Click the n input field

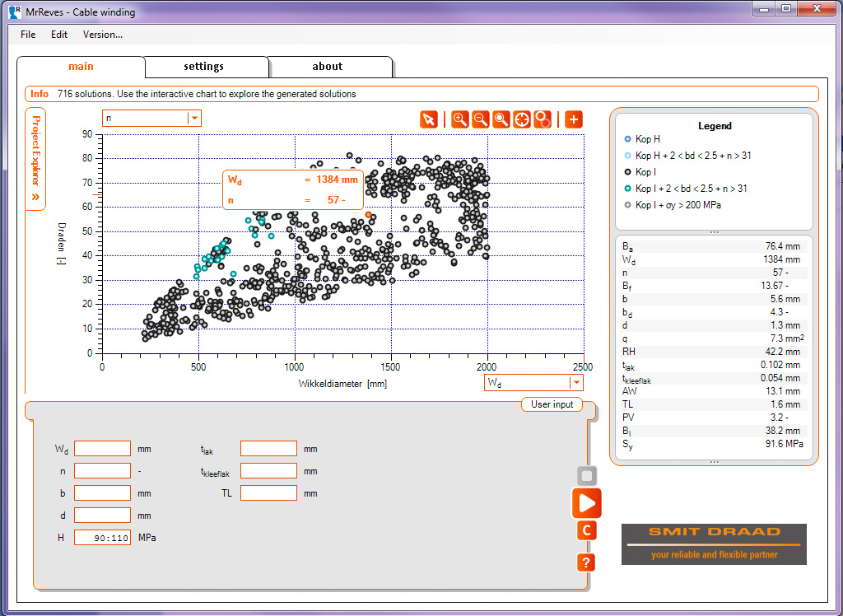102,471
